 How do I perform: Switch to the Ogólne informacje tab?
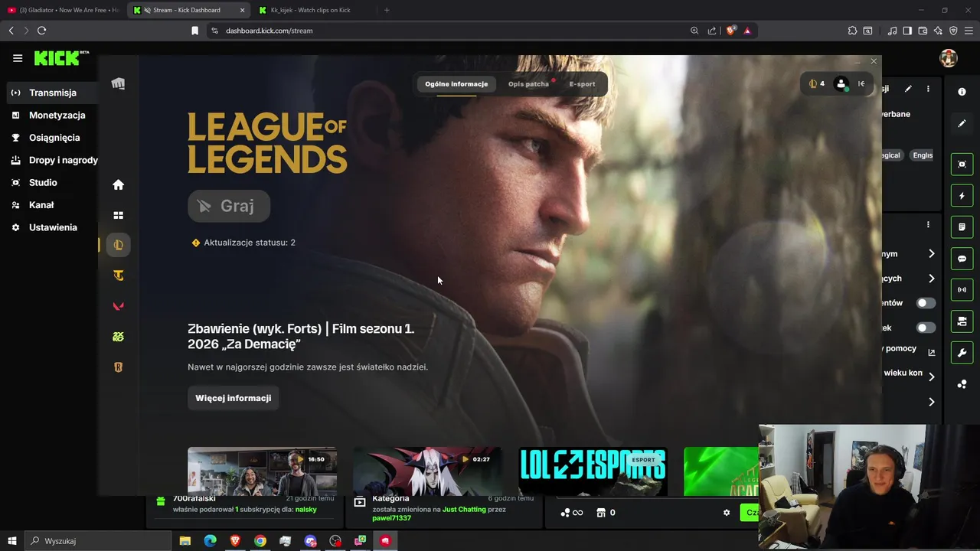(x=456, y=84)
